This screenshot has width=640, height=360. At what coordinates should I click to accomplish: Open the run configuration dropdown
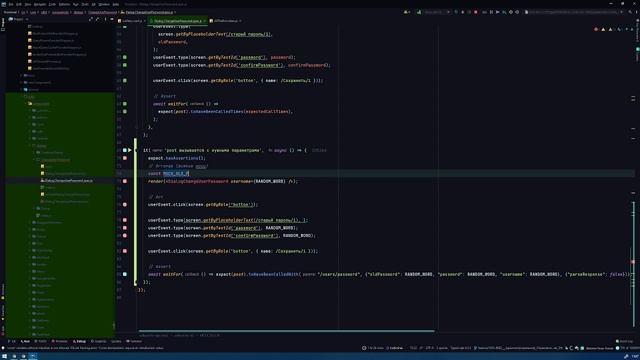coord(437,12)
